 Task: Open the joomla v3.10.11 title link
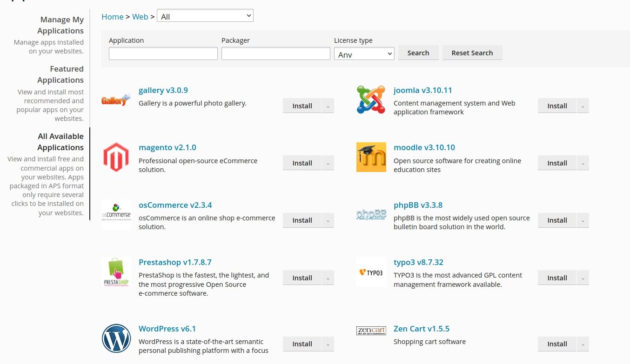[423, 90]
